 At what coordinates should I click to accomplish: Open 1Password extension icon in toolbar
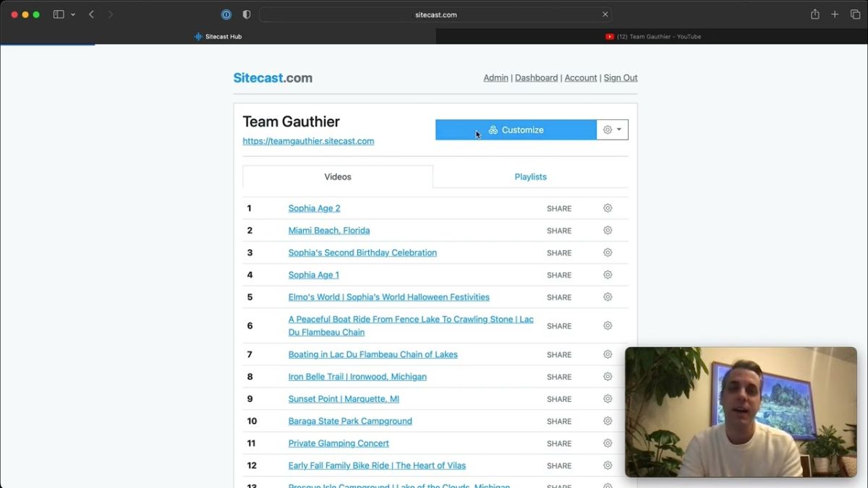226,14
